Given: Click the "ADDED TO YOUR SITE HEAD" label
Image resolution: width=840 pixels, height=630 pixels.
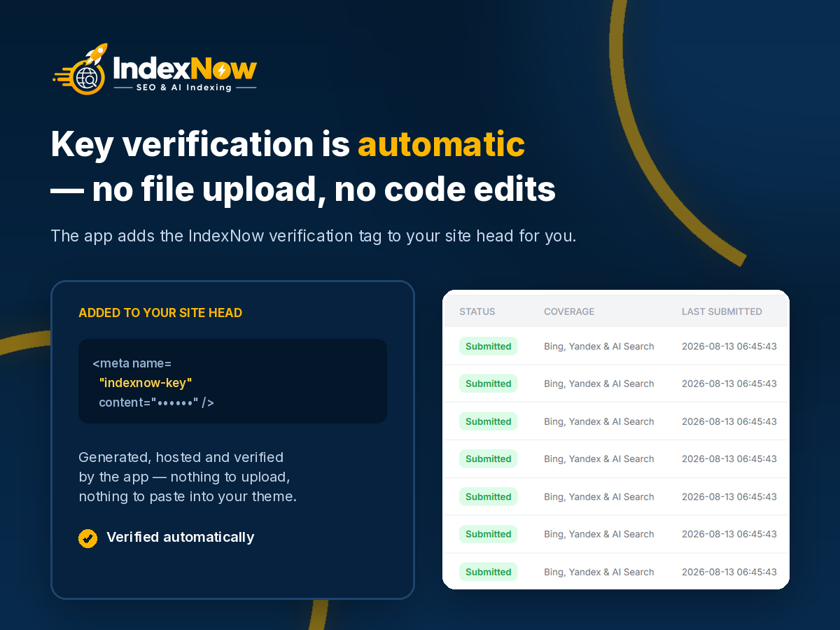Looking at the screenshot, I should tap(160, 313).
